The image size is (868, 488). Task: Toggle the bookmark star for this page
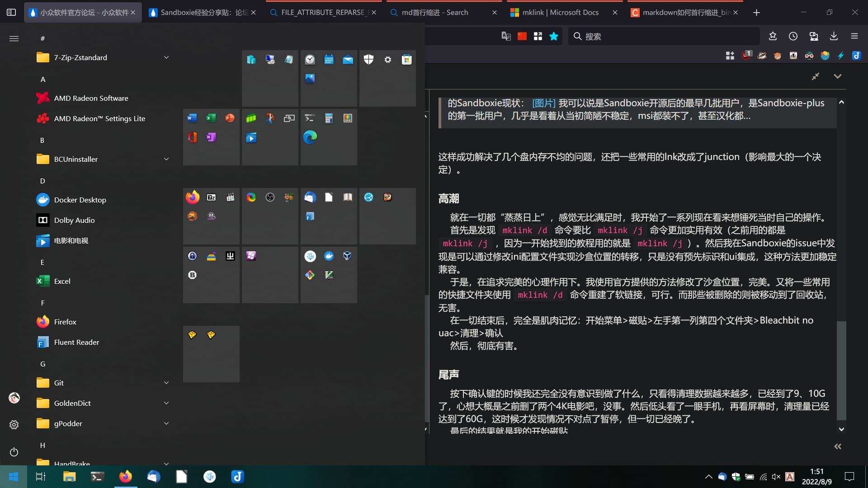point(553,36)
